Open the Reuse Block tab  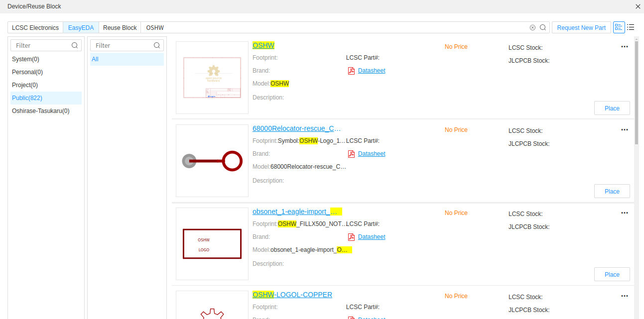(120, 27)
